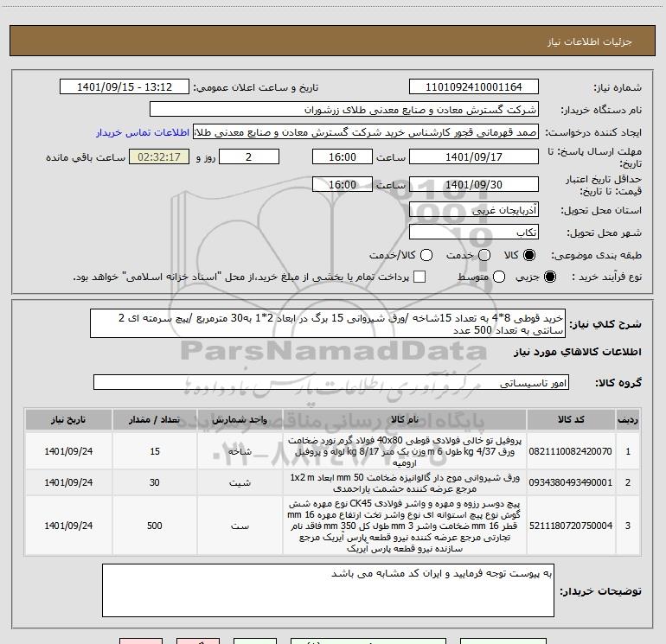Click the need date in row 3
The image size is (666, 644).
(x=68, y=526)
